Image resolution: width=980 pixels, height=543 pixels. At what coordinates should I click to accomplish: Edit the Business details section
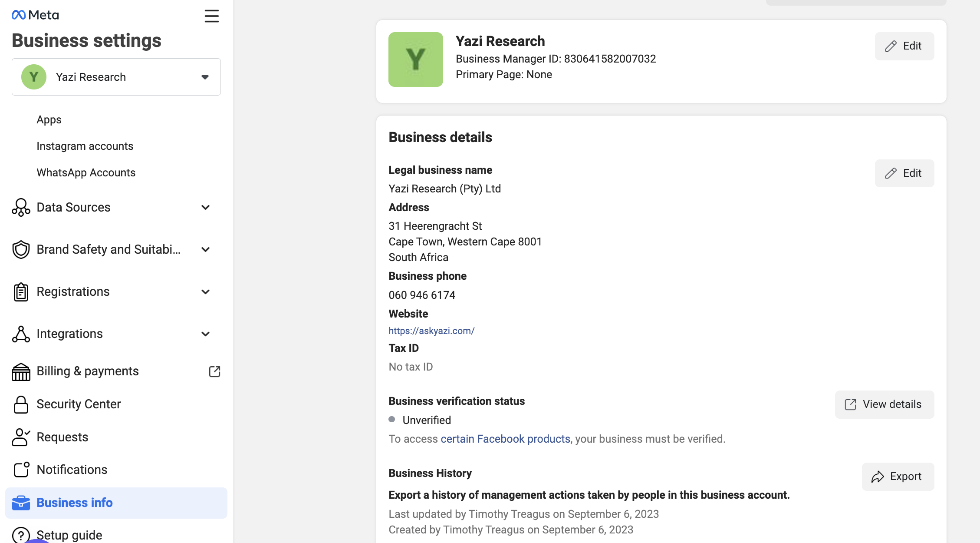904,173
